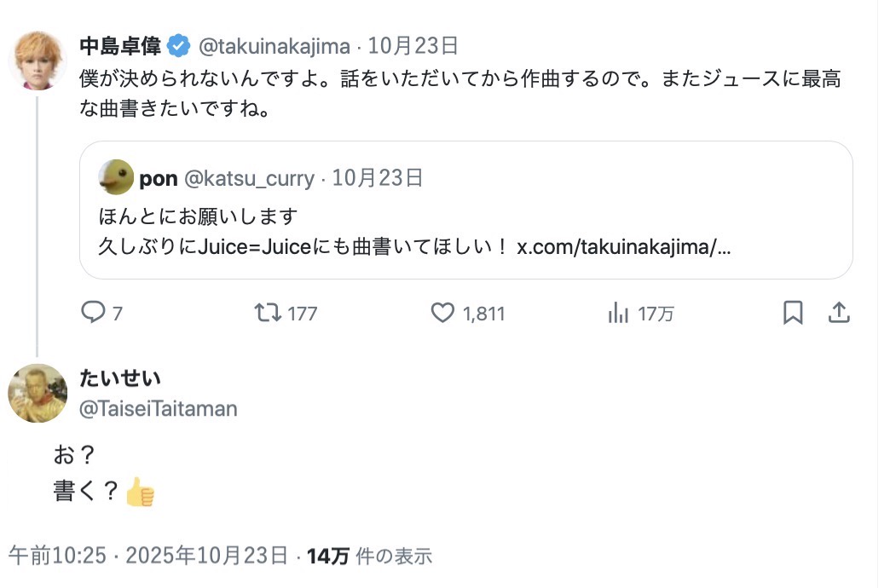Click the 中島卓偉 display name
This screenshot has height=588, width=890.
pos(120,45)
